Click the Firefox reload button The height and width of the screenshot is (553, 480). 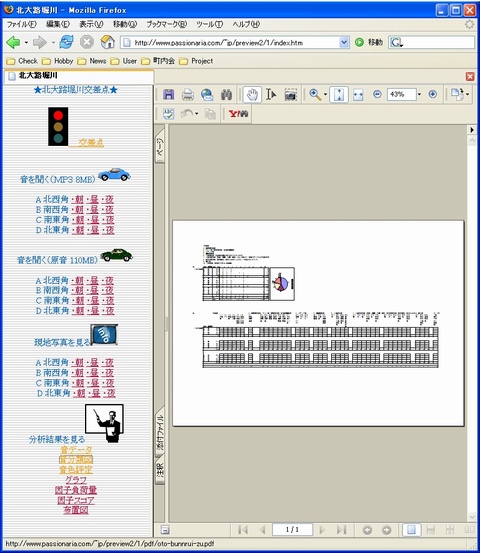(x=66, y=42)
